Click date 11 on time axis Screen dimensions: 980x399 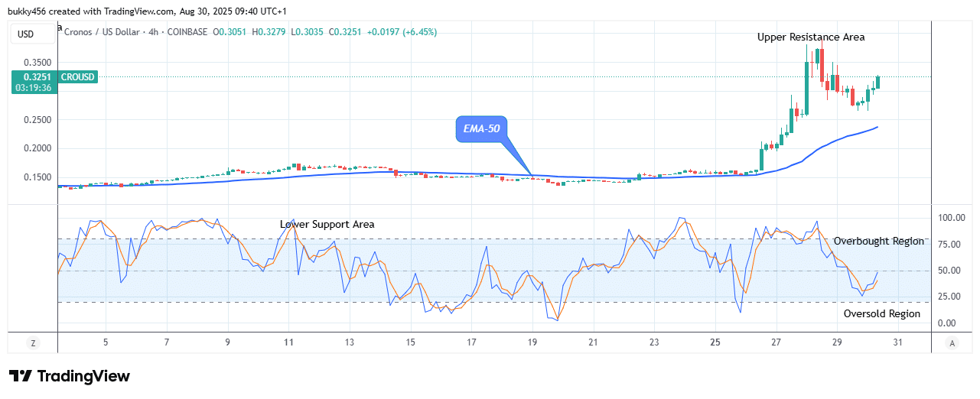point(288,343)
